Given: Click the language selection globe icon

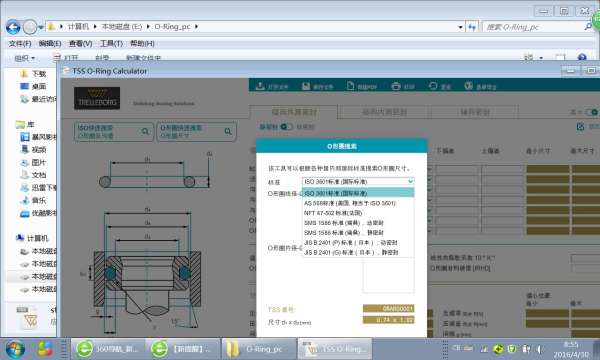Looking at the screenshot, I should coord(468,86).
